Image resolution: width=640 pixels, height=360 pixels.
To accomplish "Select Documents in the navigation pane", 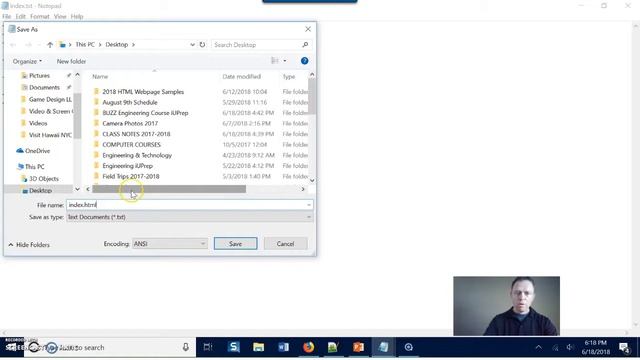I will 44,87.
